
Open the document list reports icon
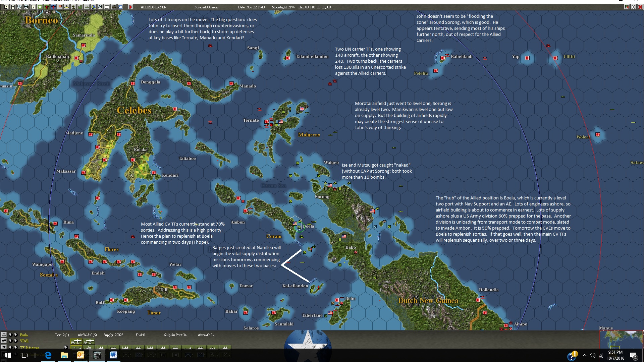coord(13,7)
